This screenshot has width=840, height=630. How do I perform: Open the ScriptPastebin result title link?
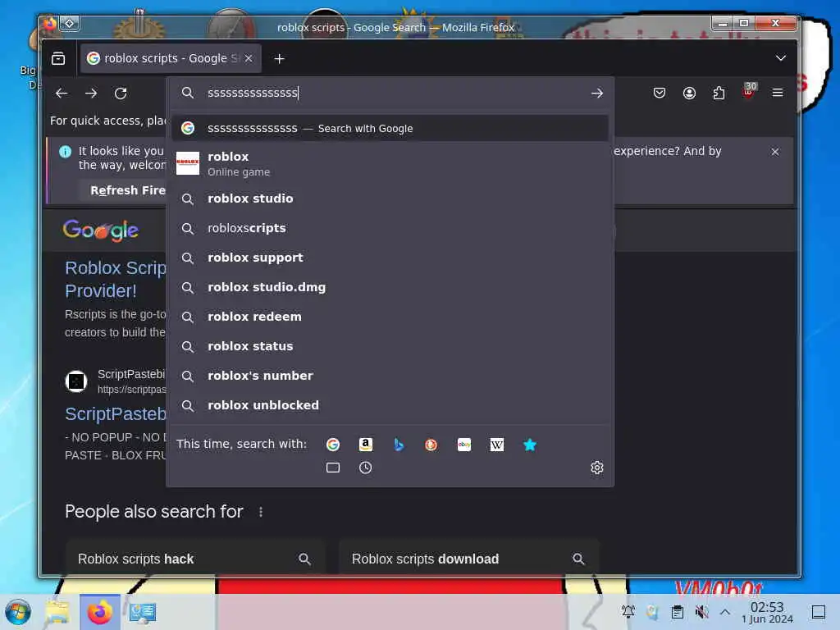116,413
